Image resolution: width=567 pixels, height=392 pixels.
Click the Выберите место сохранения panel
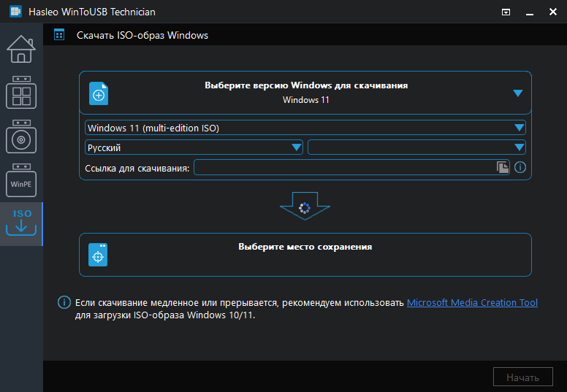(305, 255)
